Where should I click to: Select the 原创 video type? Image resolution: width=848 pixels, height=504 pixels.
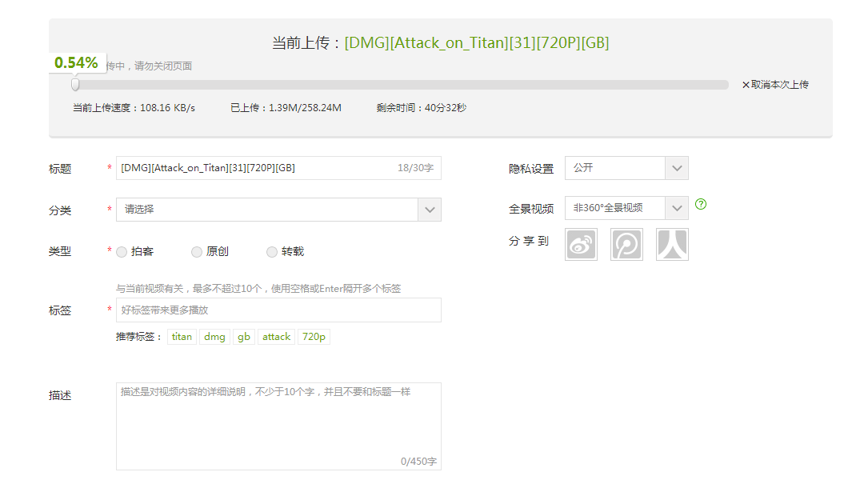[x=196, y=251]
